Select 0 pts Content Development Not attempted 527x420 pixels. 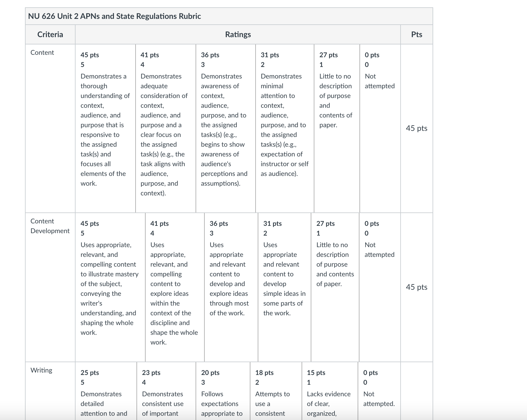(380, 287)
